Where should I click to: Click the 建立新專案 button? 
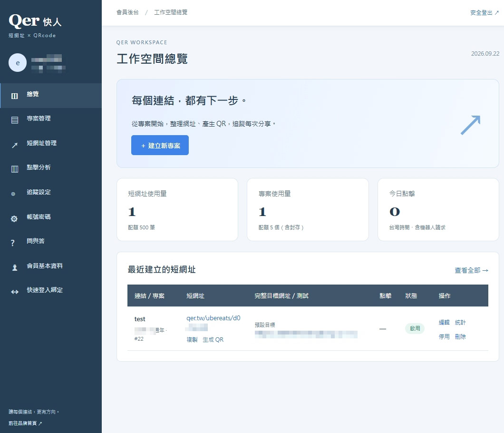click(160, 146)
